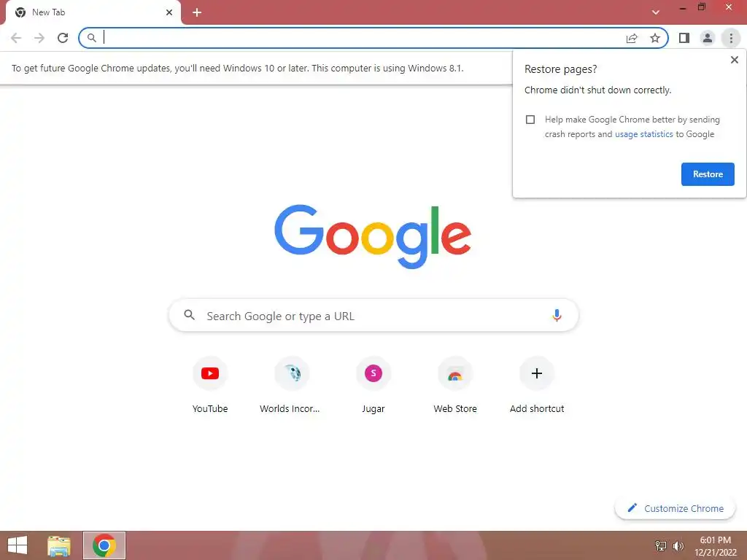747x560 pixels.
Task: Go forward using the forward arrow
Action: point(39,38)
